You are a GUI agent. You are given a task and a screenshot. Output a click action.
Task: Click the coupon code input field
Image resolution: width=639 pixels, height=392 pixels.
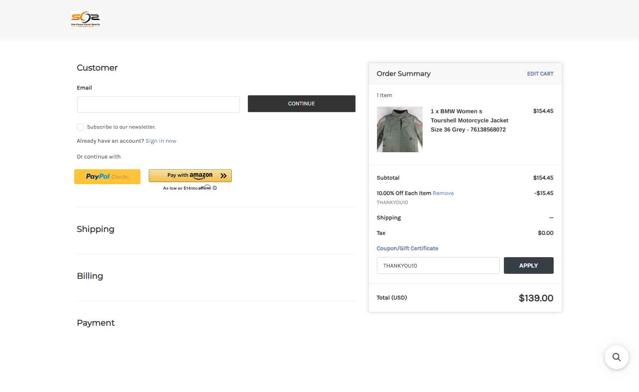[438, 265]
